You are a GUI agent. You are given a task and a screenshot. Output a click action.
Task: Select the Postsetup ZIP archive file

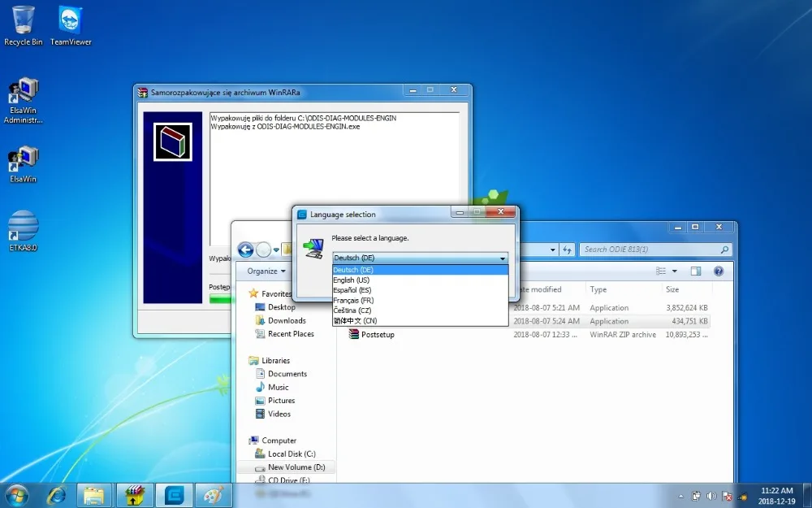click(x=378, y=334)
